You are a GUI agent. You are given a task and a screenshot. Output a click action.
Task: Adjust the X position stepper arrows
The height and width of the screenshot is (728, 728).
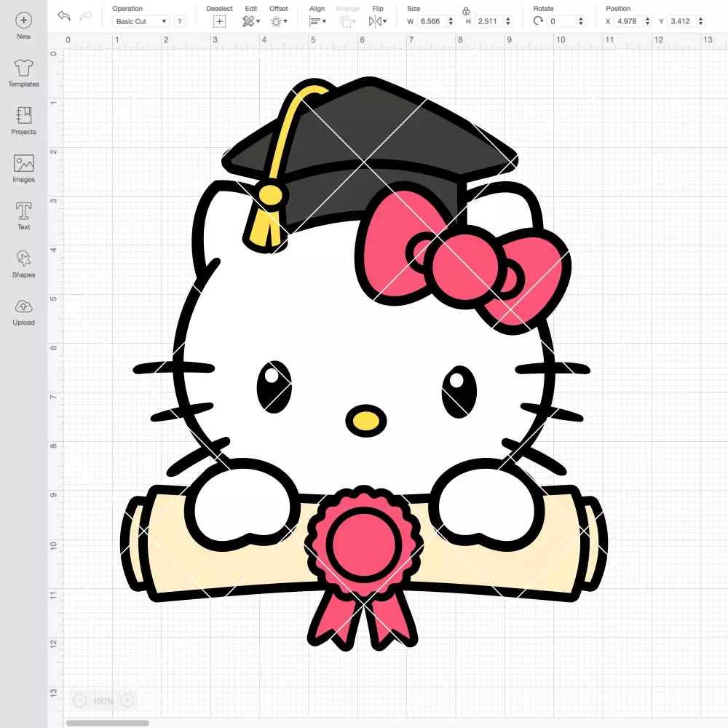point(648,21)
